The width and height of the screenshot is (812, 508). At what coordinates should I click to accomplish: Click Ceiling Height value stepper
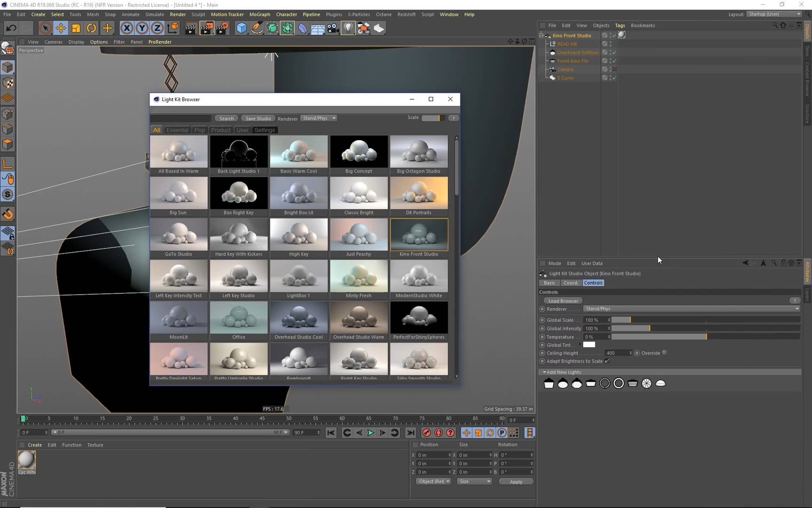631,353
